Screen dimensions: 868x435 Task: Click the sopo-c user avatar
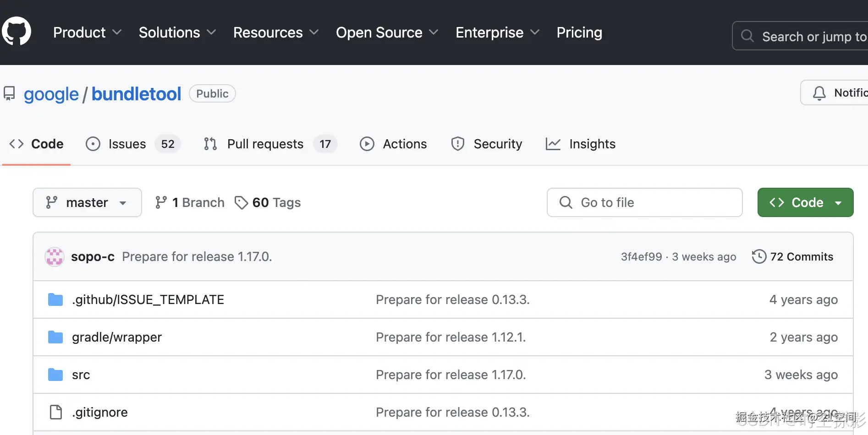pyautogui.click(x=54, y=257)
